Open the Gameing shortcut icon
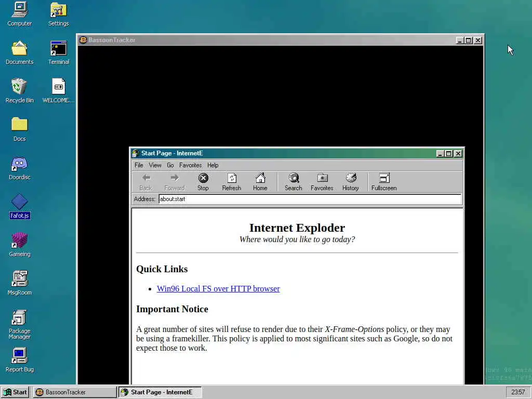This screenshot has width=532, height=399. (x=19, y=244)
